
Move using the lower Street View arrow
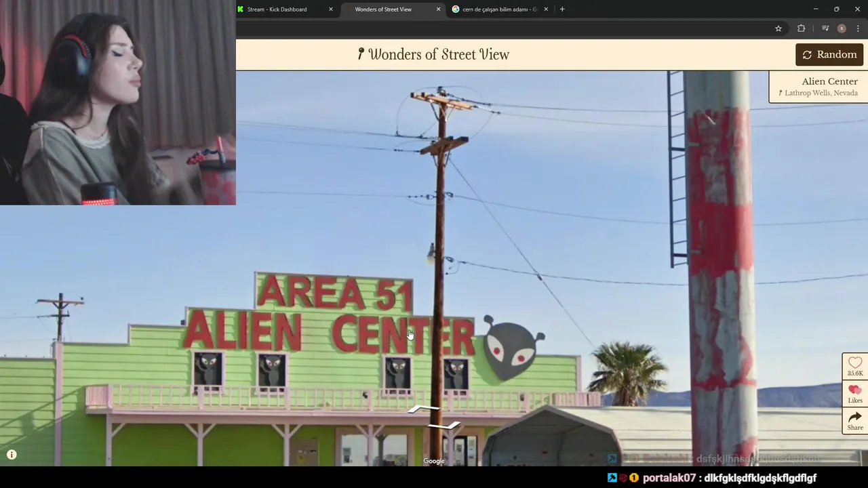point(444,425)
